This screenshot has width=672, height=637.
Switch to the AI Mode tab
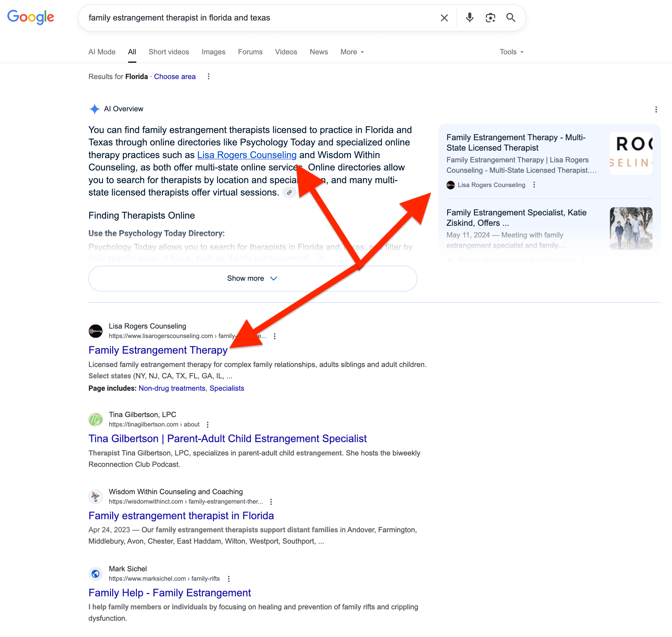pos(102,52)
